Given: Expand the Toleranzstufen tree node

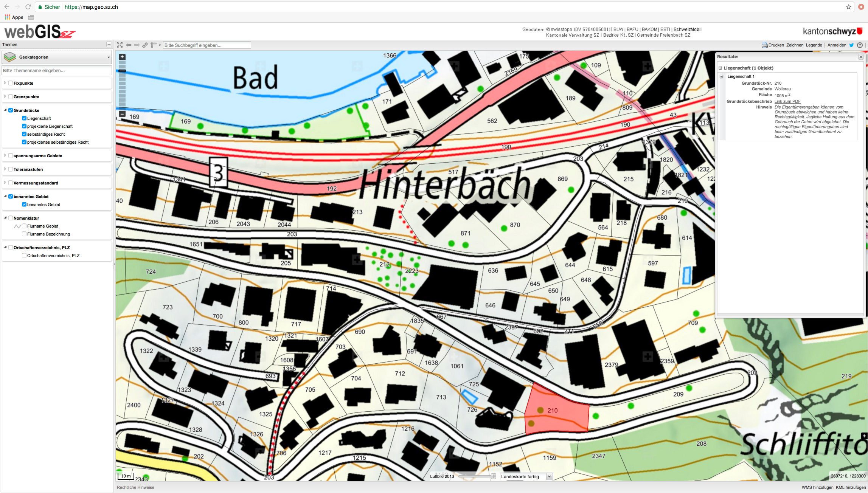Looking at the screenshot, I should pyautogui.click(x=5, y=169).
